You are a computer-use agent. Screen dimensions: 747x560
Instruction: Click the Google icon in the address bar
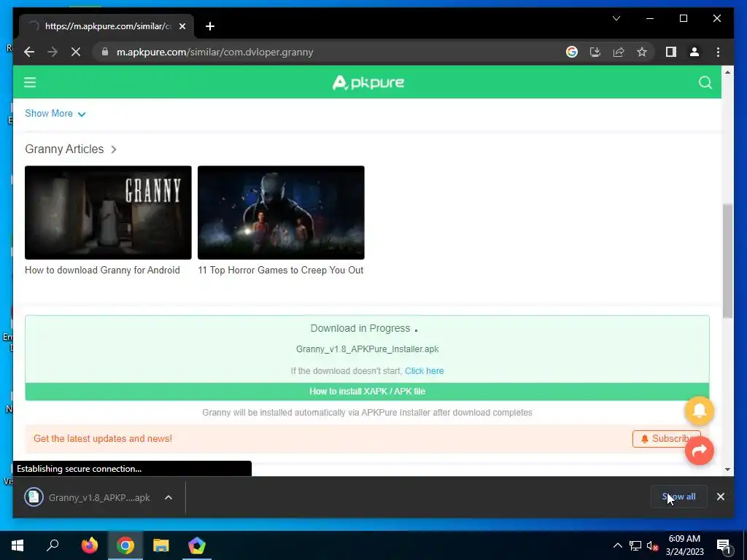pos(572,52)
